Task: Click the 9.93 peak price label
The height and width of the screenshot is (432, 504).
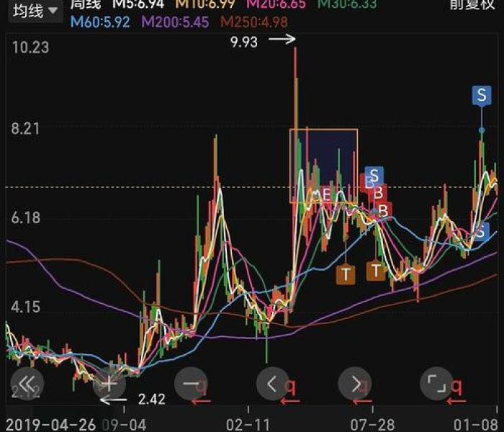Action: (244, 42)
